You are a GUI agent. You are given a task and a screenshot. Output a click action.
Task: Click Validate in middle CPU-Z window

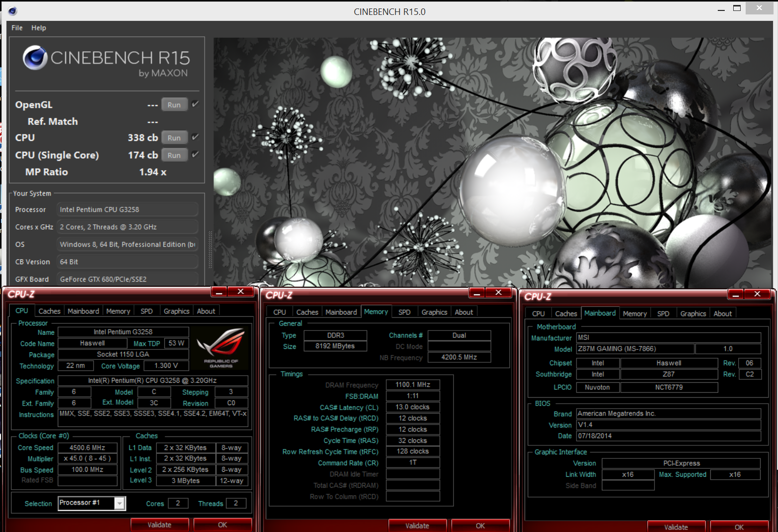click(x=417, y=526)
